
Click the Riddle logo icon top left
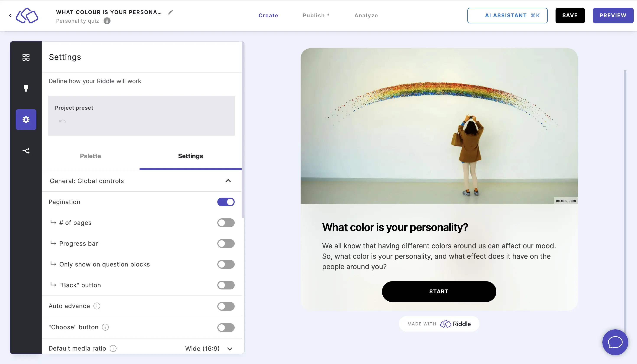[27, 16]
